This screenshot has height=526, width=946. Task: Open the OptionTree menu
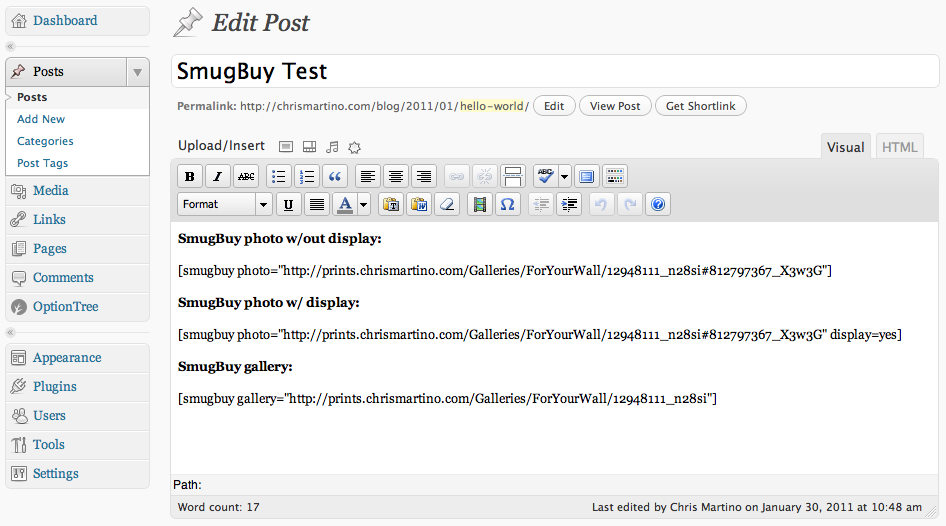(x=77, y=306)
